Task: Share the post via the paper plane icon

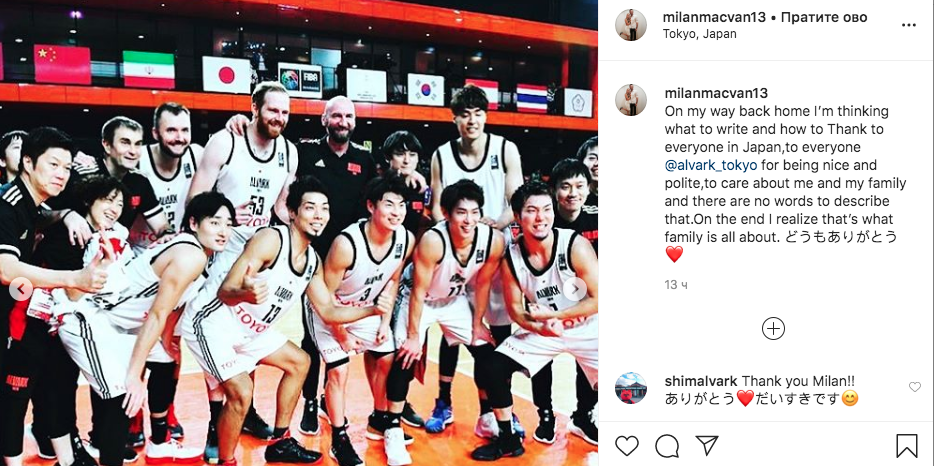Action: pyautogui.click(x=706, y=446)
